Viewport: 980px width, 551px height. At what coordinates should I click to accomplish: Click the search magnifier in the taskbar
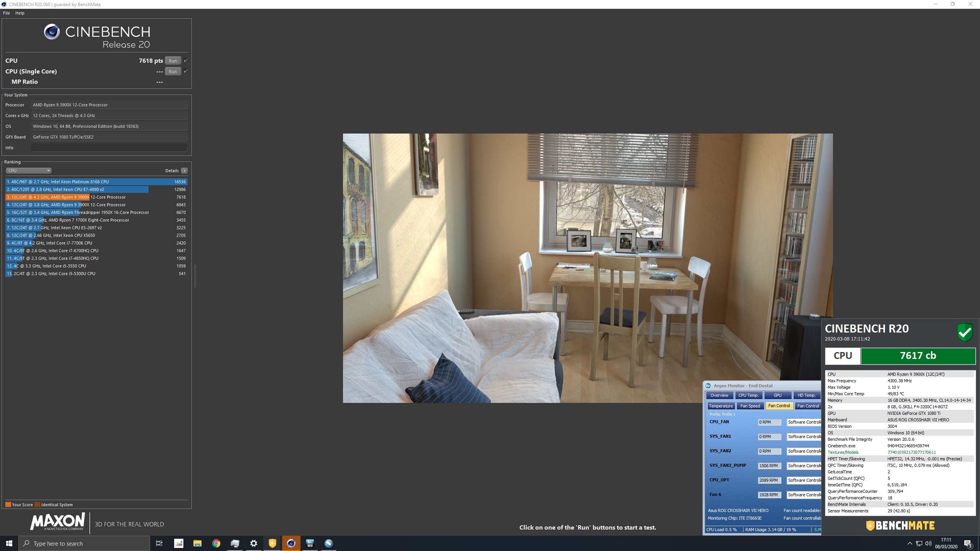(26, 543)
